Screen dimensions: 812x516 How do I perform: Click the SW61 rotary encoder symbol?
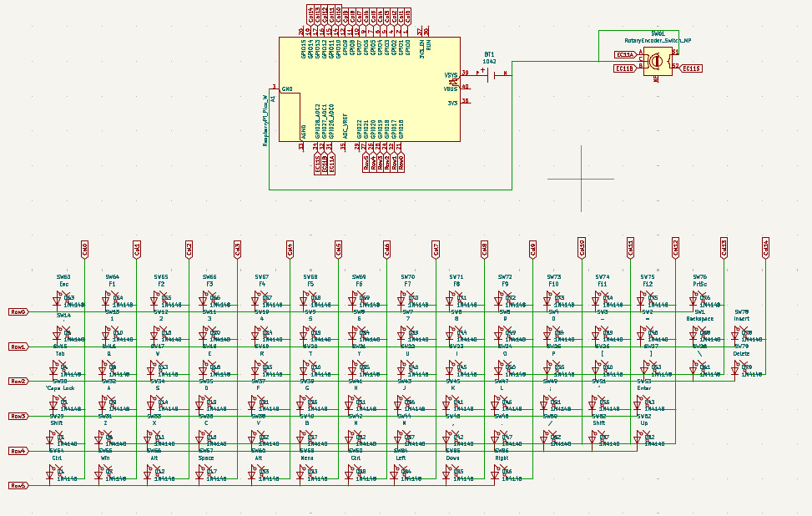click(x=659, y=63)
